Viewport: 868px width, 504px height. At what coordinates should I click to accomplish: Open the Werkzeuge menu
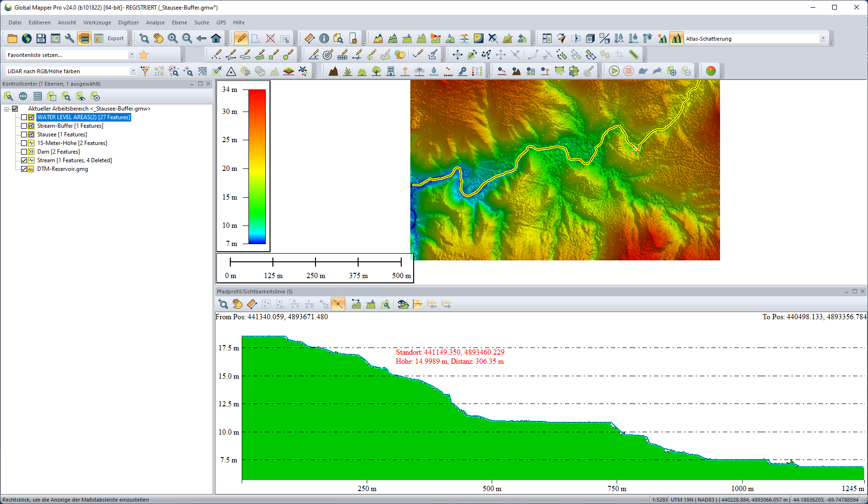tap(97, 22)
